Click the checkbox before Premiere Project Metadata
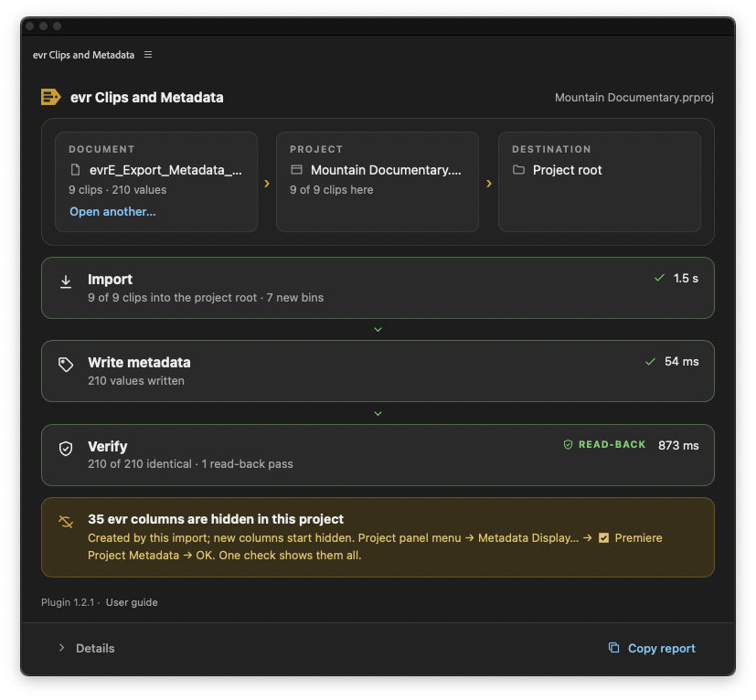This screenshot has height=700, width=756. click(x=603, y=537)
